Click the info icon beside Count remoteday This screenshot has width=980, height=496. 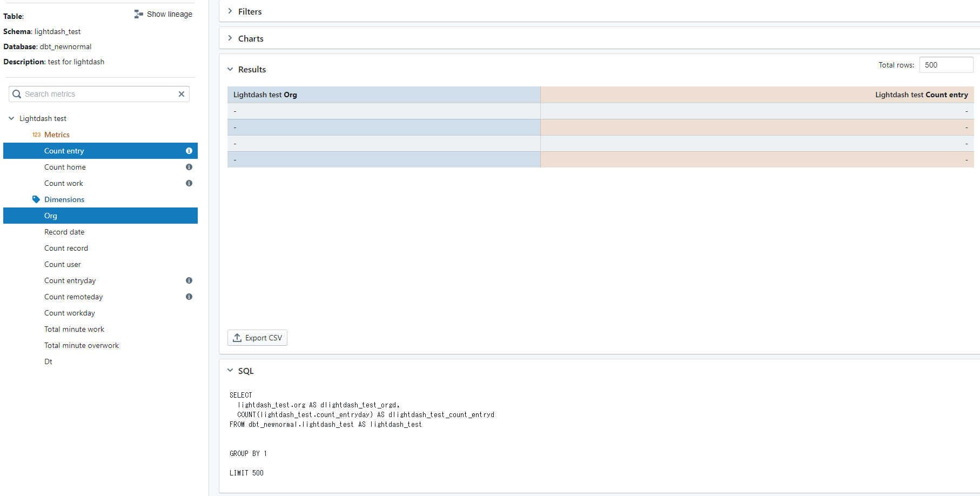tap(189, 297)
